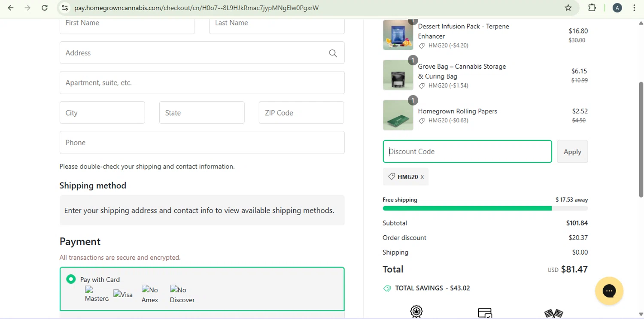Click 'All transactions are secure and encrypted' text
This screenshot has width=644, height=319.
click(x=120, y=258)
